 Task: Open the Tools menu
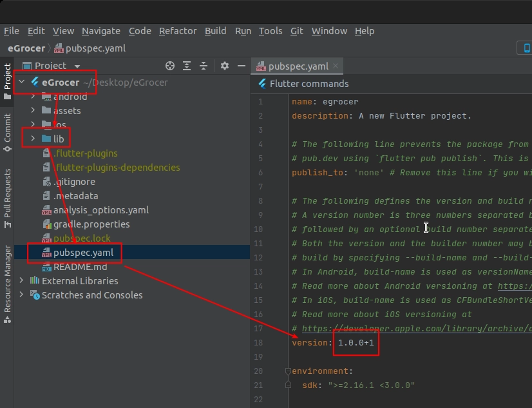[271, 31]
